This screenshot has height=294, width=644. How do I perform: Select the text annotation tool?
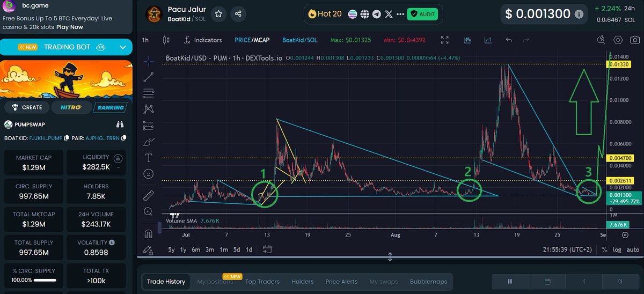click(149, 158)
